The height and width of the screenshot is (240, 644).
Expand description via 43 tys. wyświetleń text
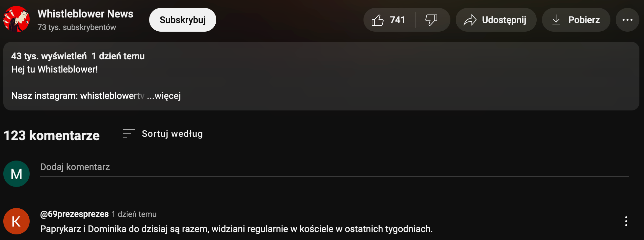pos(49,56)
